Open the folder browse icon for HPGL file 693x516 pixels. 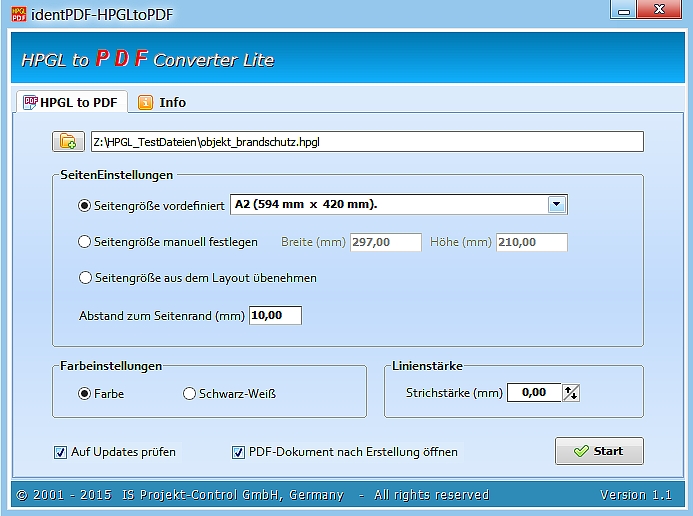[68, 141]
